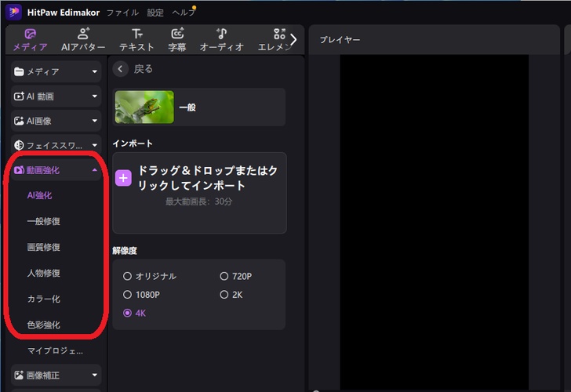
Task: Expand the 画像補正 dropdown arrow
Action: pos(95,376)
